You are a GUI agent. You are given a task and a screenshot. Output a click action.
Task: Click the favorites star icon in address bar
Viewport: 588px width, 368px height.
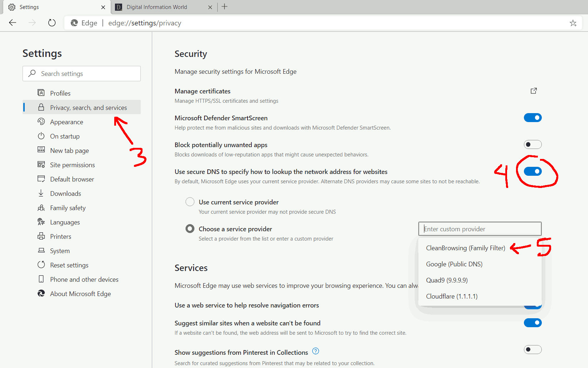[x=573, y=23]
